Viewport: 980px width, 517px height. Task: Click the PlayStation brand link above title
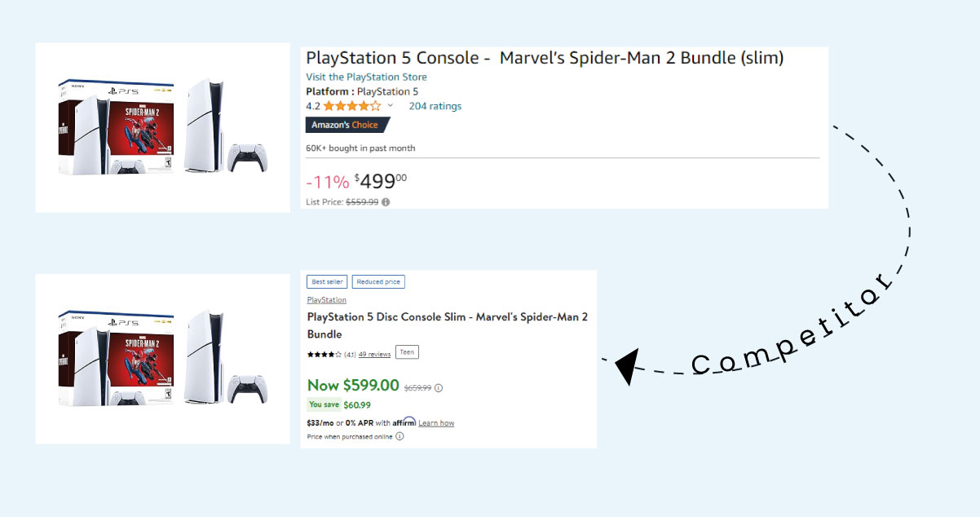coord(326,300)
